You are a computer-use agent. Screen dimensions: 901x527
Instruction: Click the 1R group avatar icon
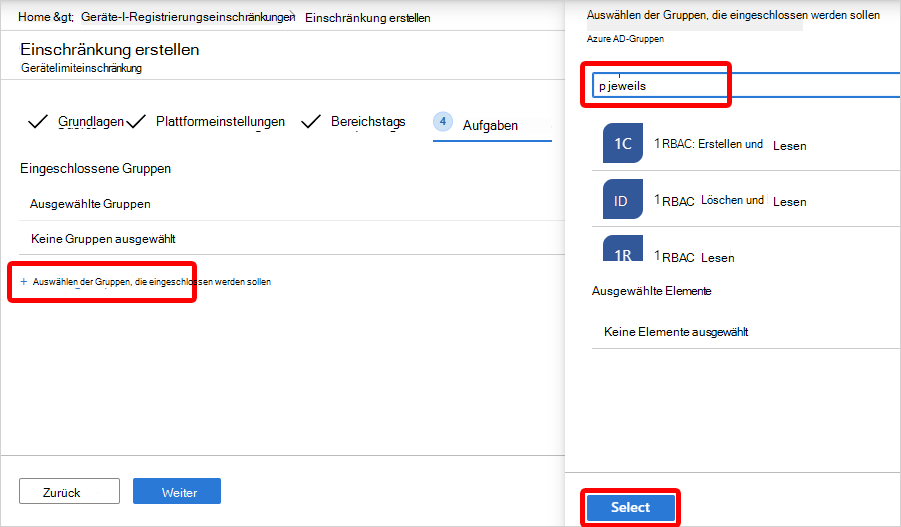click(x=622, y=248)
